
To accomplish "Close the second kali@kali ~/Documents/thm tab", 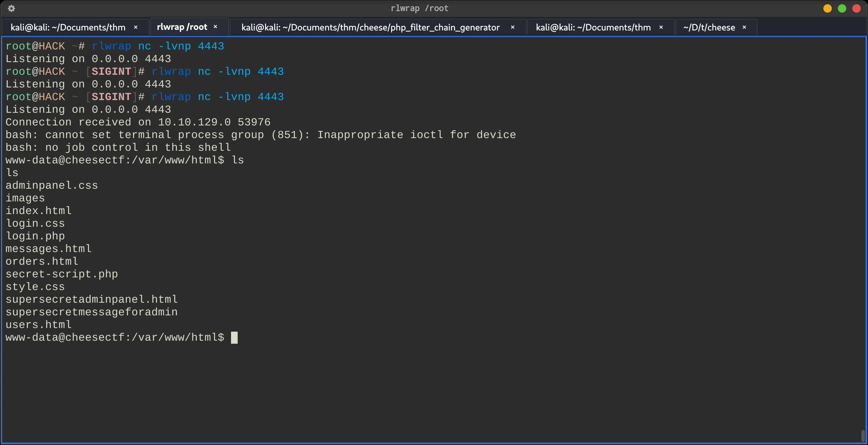I will coord(661,27).
